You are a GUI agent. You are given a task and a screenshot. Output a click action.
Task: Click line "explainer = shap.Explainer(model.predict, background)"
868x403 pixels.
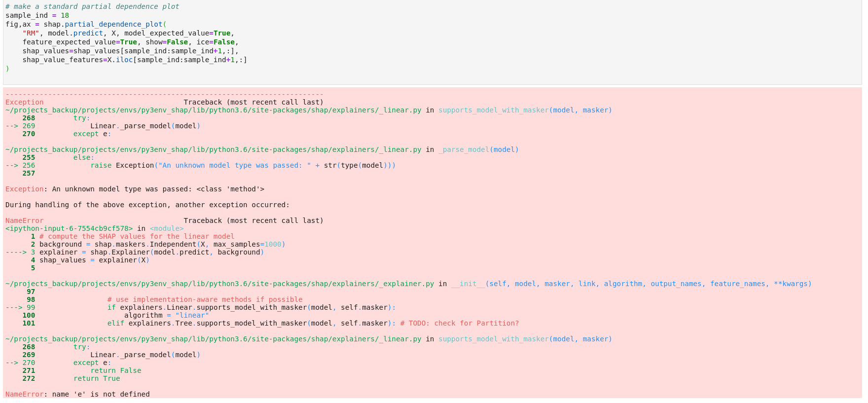click(x=151, y=252)
